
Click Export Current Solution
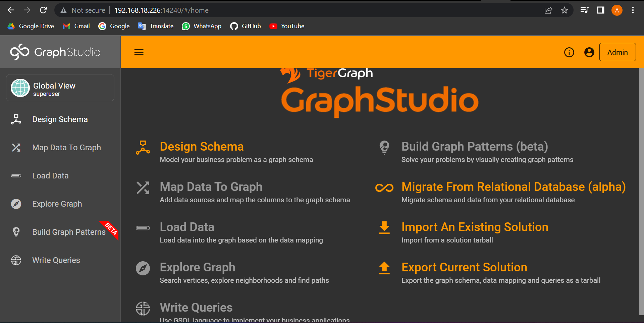tap(464, 267)
